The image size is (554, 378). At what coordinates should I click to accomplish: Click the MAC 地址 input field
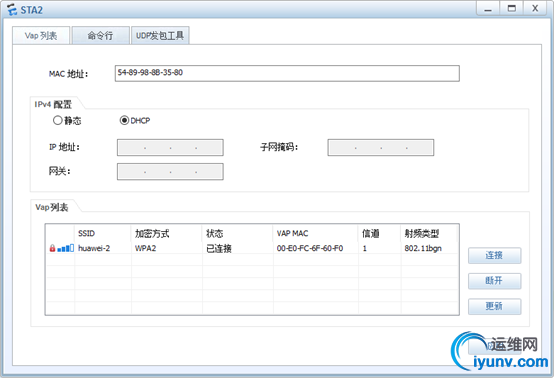tap(287, 73)
